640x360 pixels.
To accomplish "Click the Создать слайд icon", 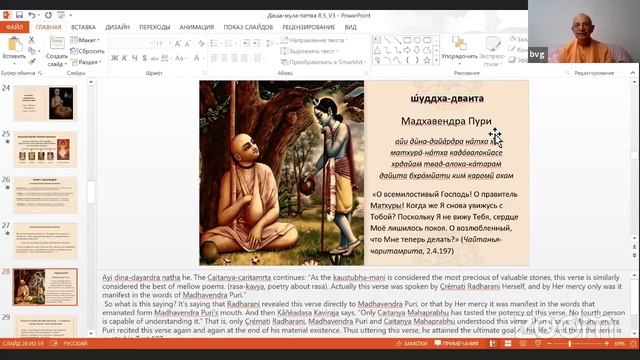I will [x=57, y=43].
